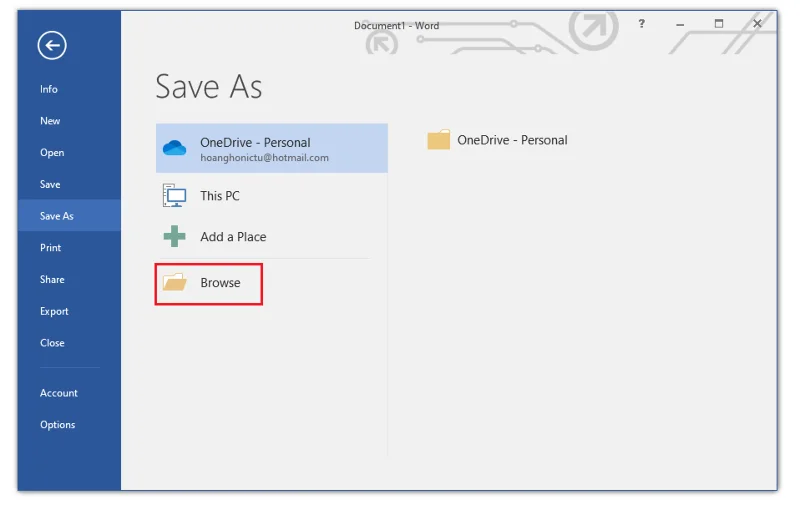The image size is (800, 505).
Task: Go to the Open page
Action: (x=52, y=153)
